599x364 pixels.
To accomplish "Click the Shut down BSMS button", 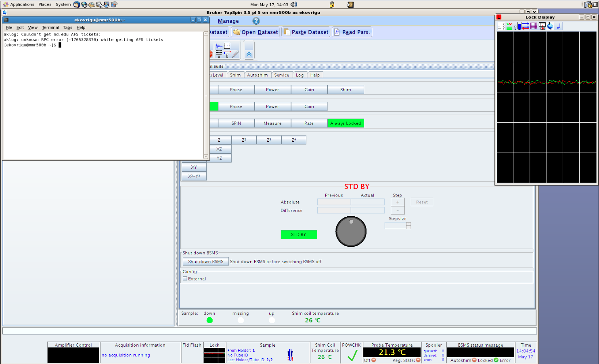I will tap(206, 261).
